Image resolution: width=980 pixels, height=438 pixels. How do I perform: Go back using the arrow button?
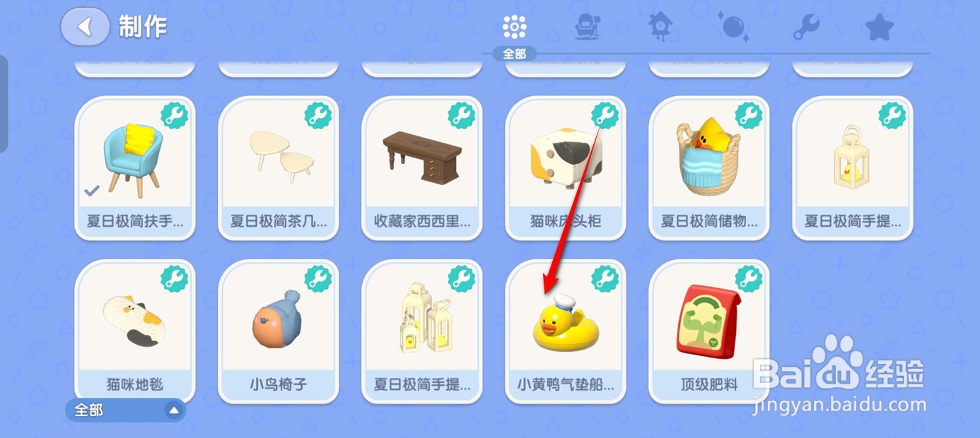[x=85, y=27]
